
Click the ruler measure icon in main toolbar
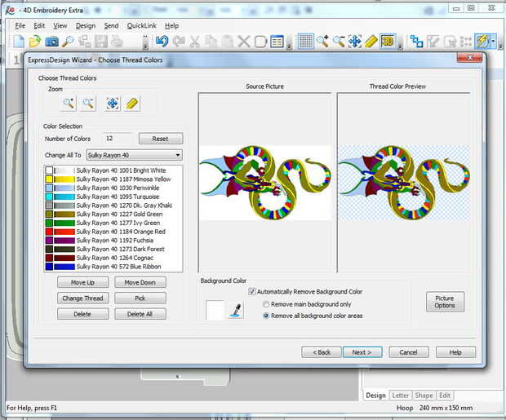coord(371,42)
